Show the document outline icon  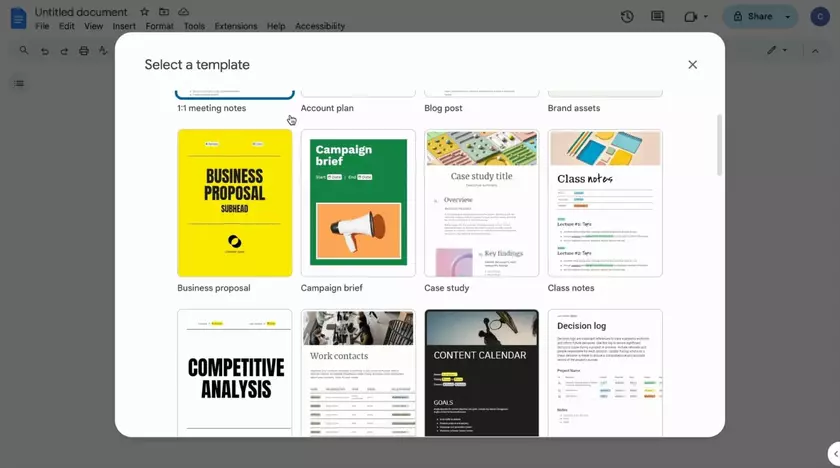tap(19, 83)
